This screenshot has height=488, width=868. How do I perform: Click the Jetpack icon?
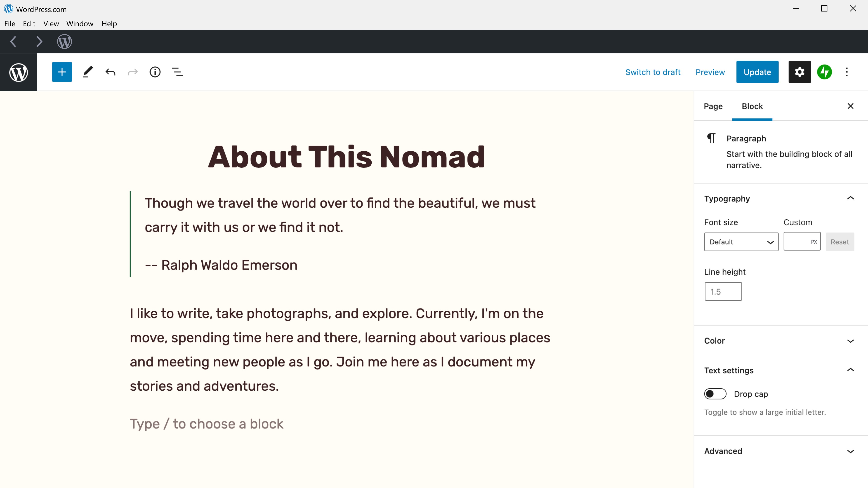825,72
